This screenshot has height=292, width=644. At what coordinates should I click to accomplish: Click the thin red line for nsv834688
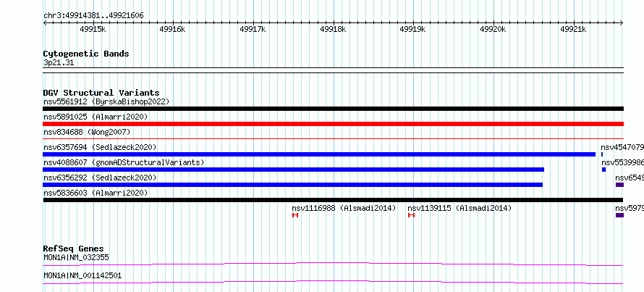tap(333, 139)
